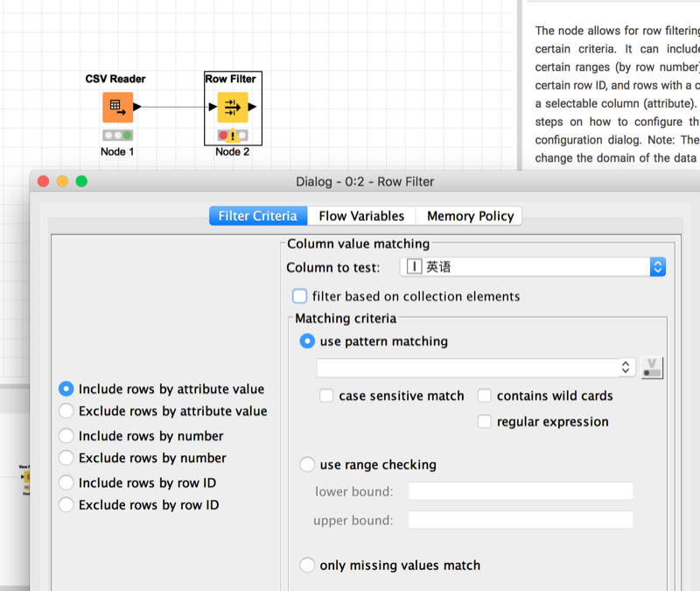Switch to the Memory Policy tab
Viewport: 700px width, 591px height.
(470, 215)
